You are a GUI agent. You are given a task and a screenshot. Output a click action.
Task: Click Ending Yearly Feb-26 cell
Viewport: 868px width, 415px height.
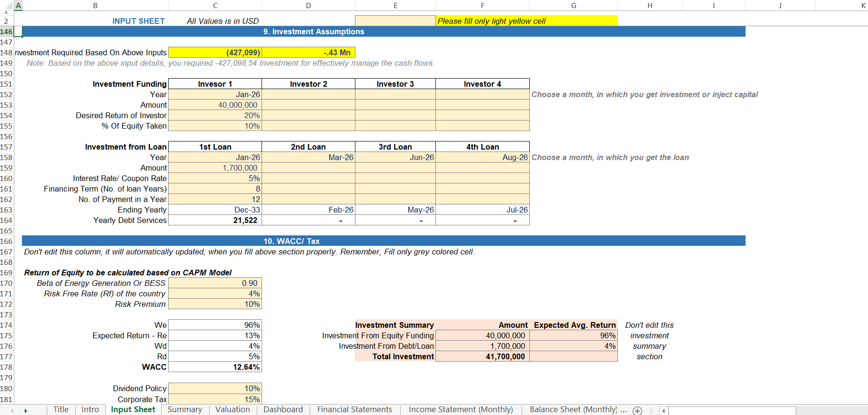(x=308, y=210)
